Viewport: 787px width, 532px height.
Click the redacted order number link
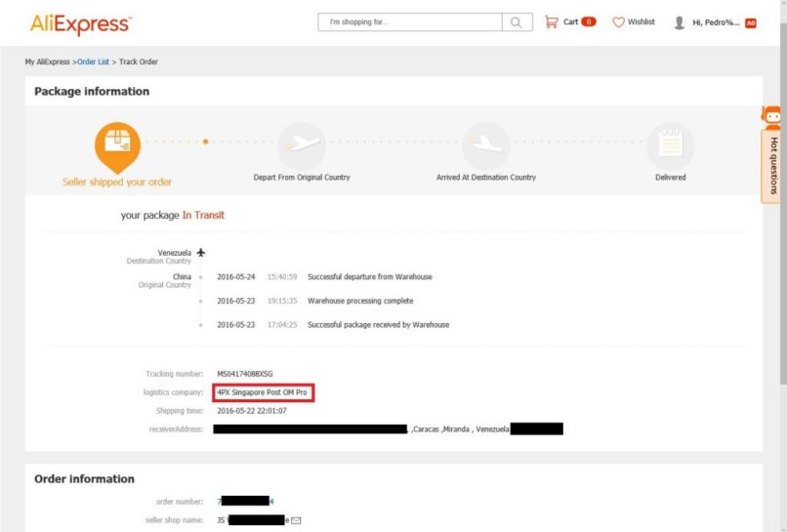[x=245, y=501]
